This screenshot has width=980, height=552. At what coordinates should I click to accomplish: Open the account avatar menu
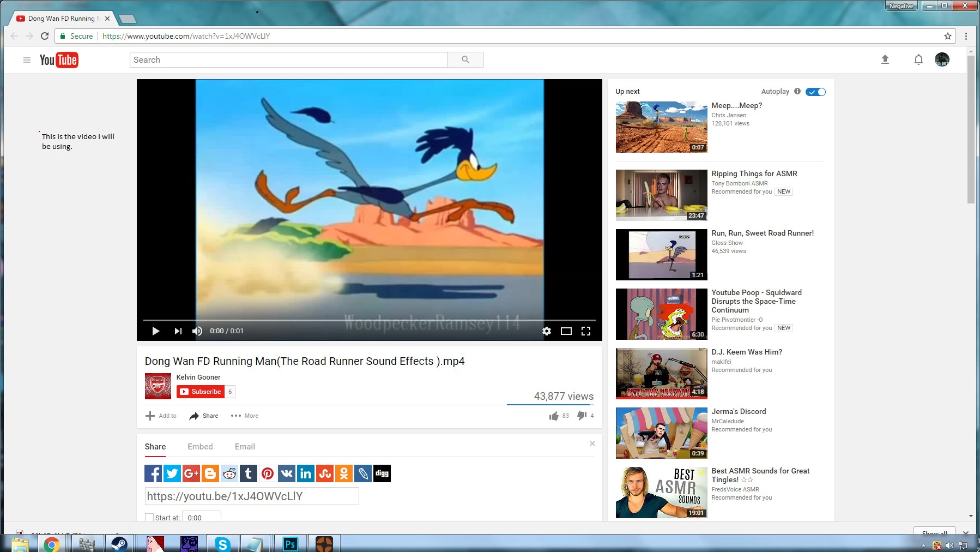[x=942, y=59]
